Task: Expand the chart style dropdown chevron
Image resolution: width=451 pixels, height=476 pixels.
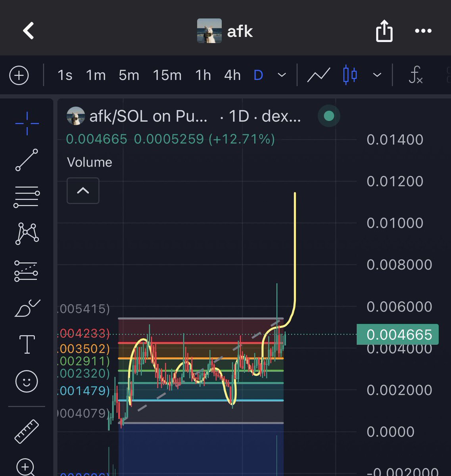Action: pyautogui.click(x=377, y=75)
